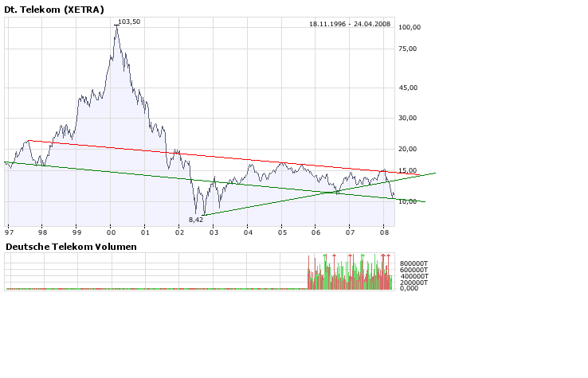Click the date range 18.11.1996 - 24.04.2008
This screenshot has width=588, height=378.
point(350,24)
